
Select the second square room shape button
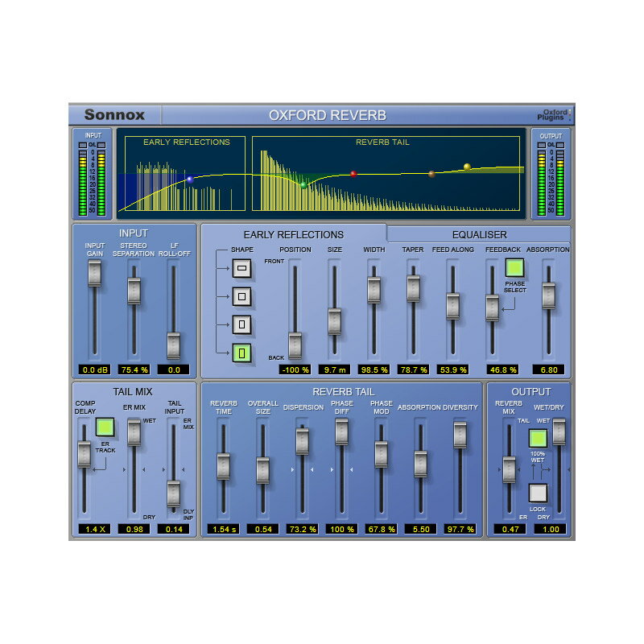[242, 298]
